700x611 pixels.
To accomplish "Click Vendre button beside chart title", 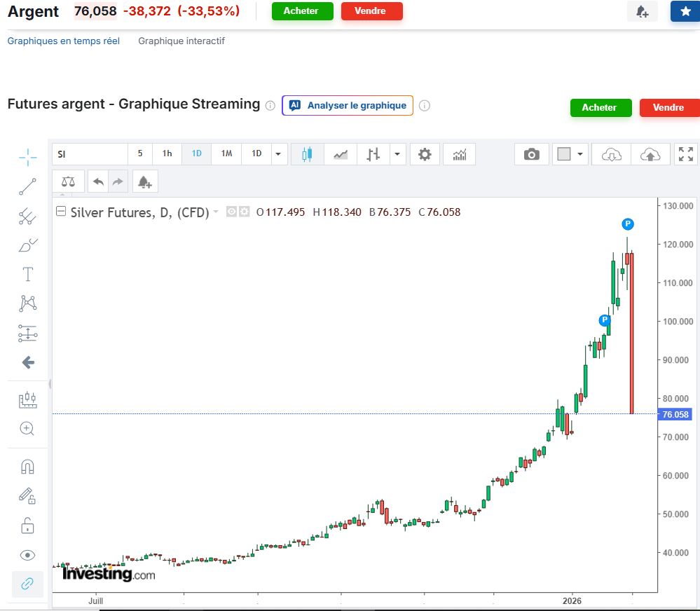I will pos(669,108).
